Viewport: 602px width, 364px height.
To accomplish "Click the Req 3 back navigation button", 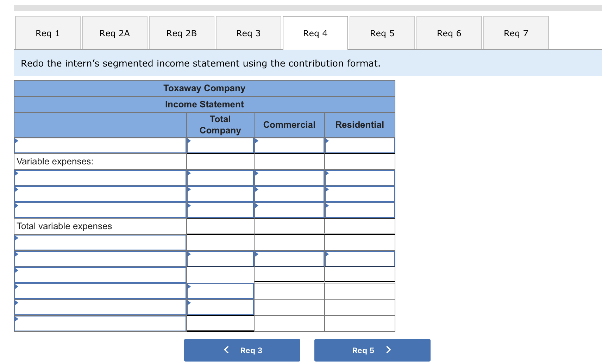I will coord(242,350).
